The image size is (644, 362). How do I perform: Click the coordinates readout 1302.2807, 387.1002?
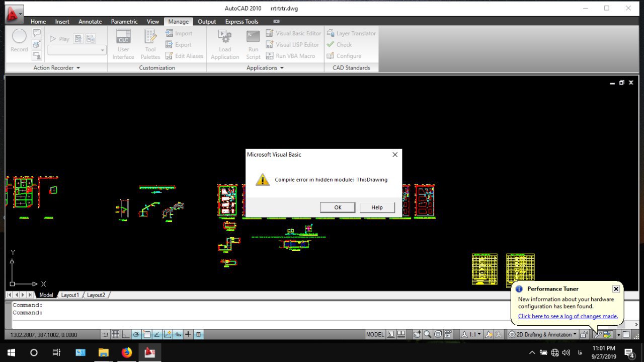click(x=44, y=334)
